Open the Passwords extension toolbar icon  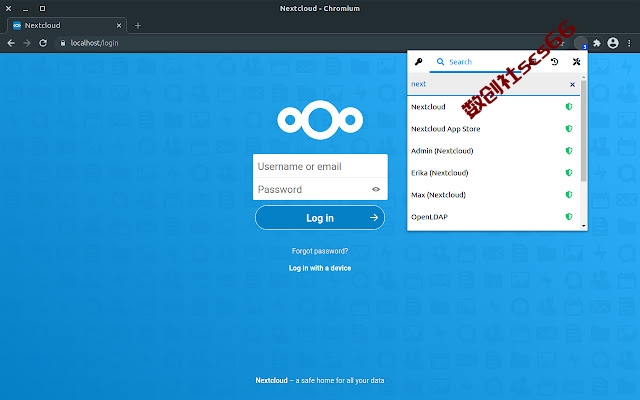pos(581,43)
